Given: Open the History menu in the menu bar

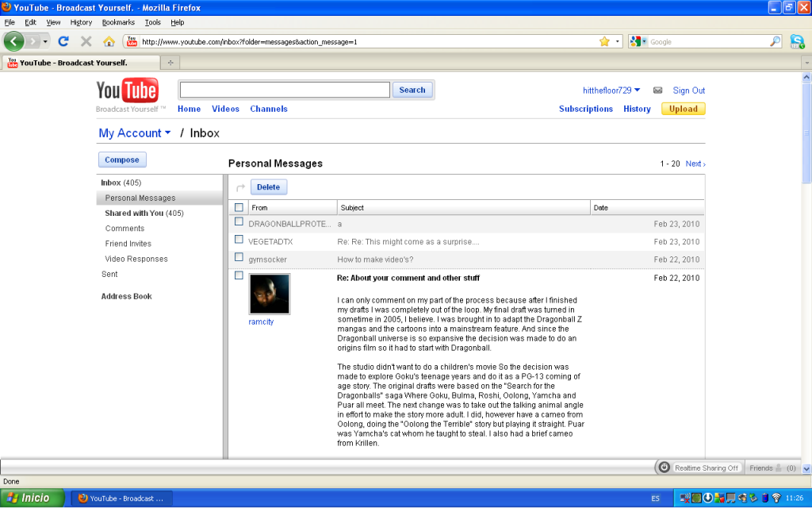Looking at the screenshot, I should pyautogui.click(x=81, y=22).
